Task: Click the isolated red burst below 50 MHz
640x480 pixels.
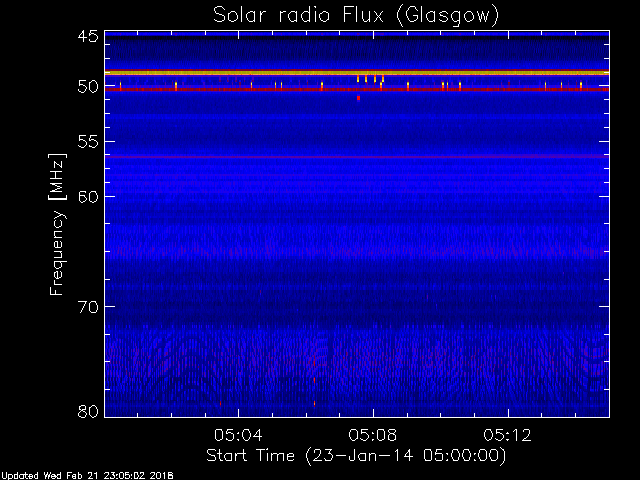Action: click(x=358, y=98)
